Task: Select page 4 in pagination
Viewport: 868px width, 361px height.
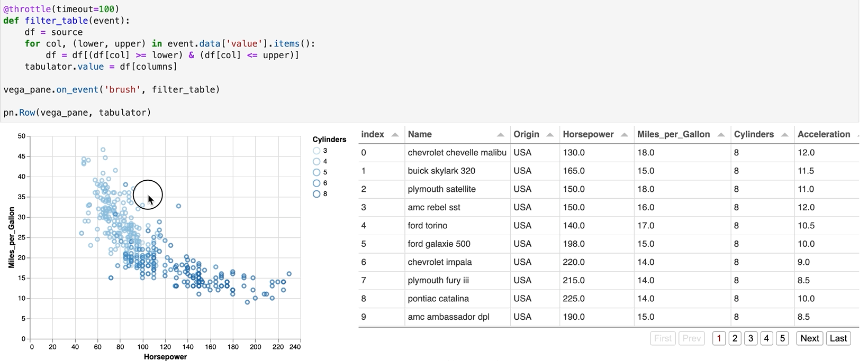Action: [766, 338]
